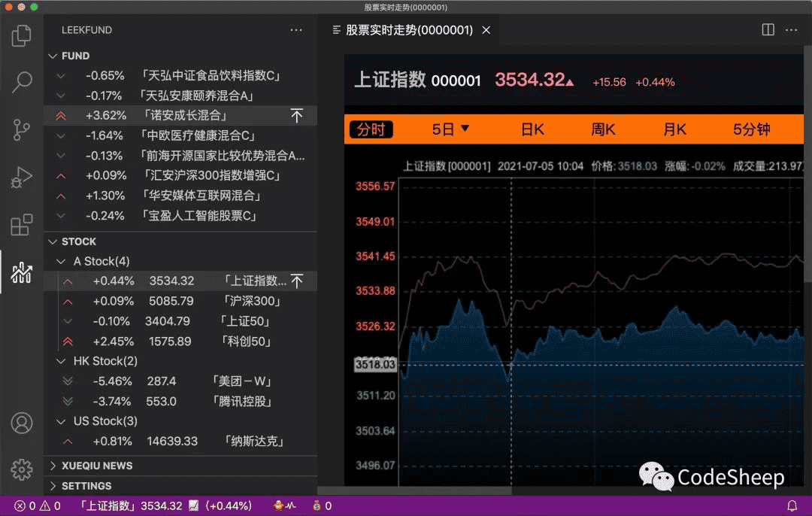
Task: Open editor more actions ellipsis
Action: point(791,29)
